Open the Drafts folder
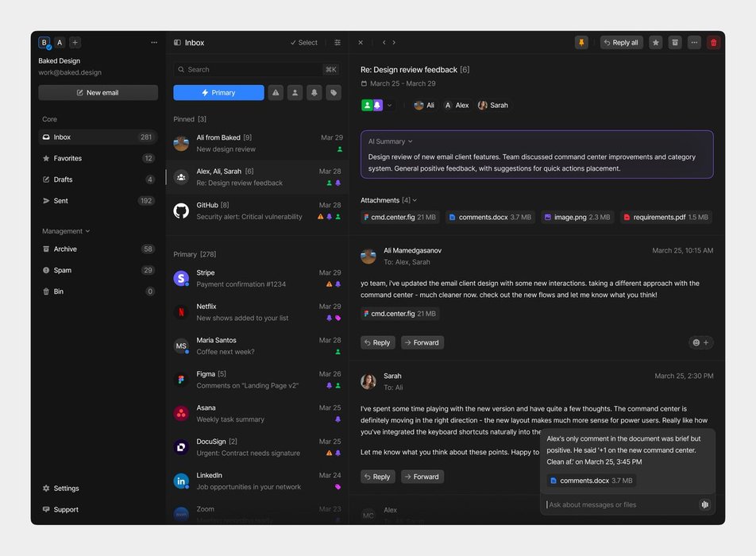756x556 pixels. coord(98,180)
